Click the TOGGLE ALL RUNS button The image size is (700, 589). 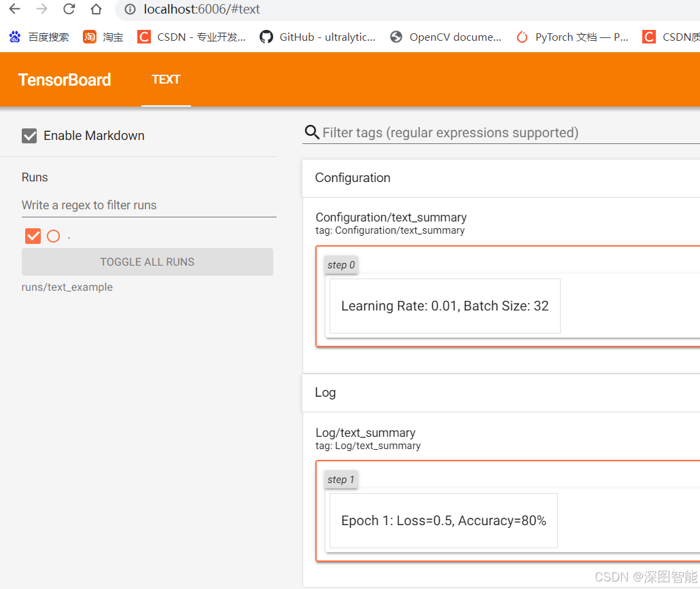(147, 262)
